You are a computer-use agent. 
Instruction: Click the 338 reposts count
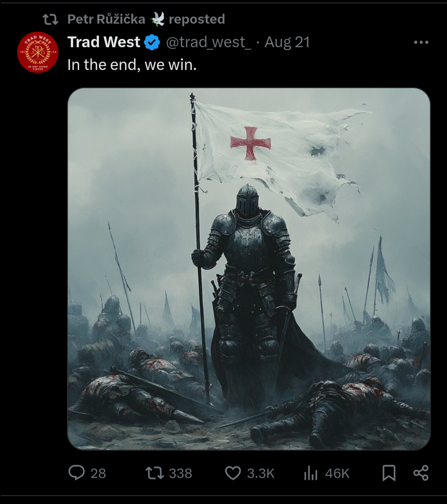click(x=180, y=473)
